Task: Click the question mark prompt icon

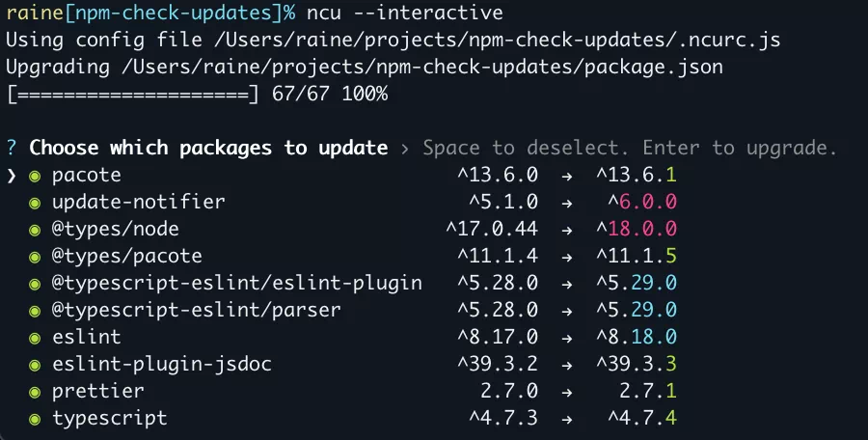Action: point(12,149)
